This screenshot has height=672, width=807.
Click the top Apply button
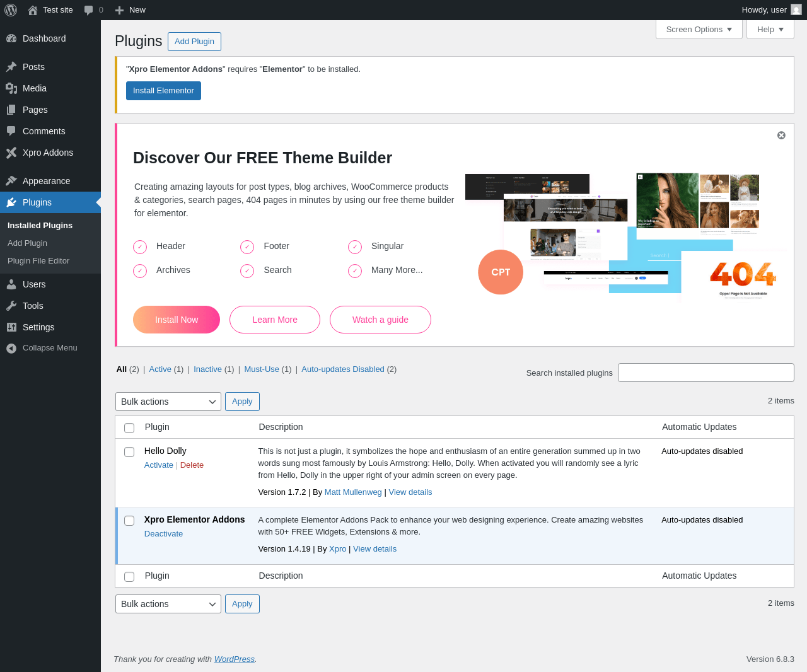tap(242, 402)
